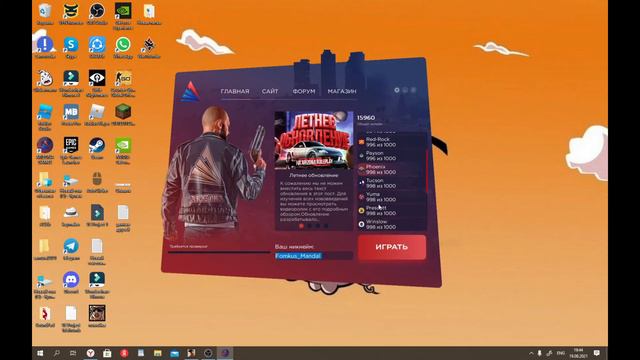The height and width of the screenshot is (360, 640).
Task: Open the yellow masked face desktop icon
Action: point(71,14)
